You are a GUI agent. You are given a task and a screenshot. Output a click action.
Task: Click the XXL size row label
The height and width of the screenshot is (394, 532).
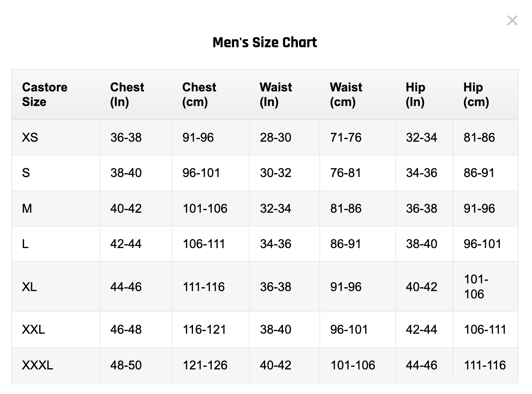(x=33, y=329)
